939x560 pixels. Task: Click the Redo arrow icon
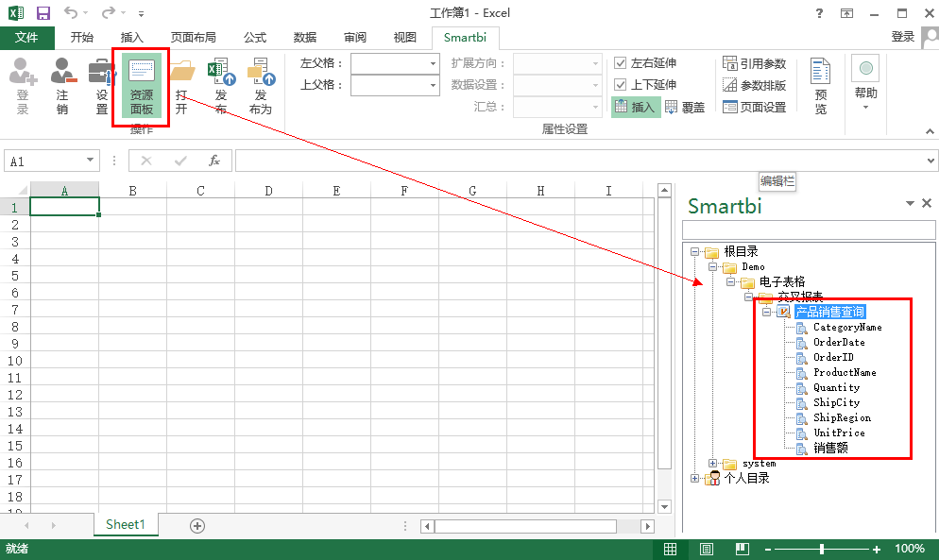pos(108,12)
